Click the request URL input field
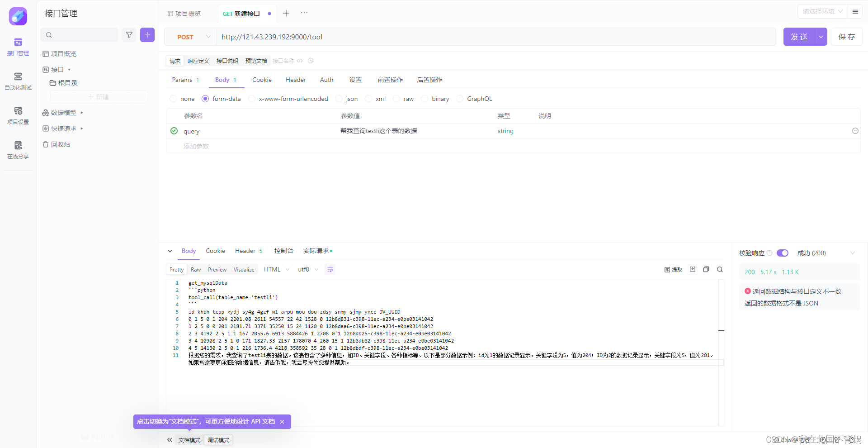 point(496,37)
